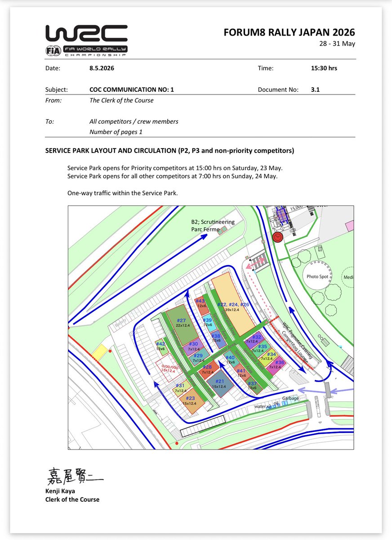Click the WRC logo in the header

point(86,34)
